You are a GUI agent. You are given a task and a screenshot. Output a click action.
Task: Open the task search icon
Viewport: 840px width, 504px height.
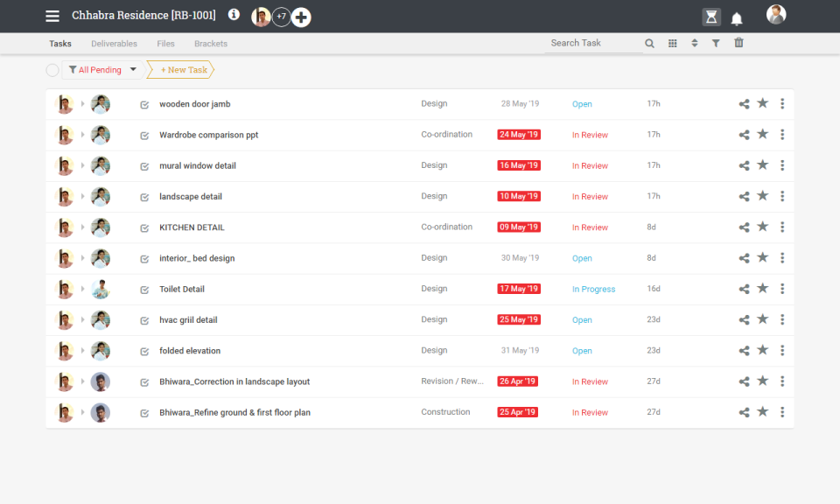pyautogui.click(x=648, y=42)
